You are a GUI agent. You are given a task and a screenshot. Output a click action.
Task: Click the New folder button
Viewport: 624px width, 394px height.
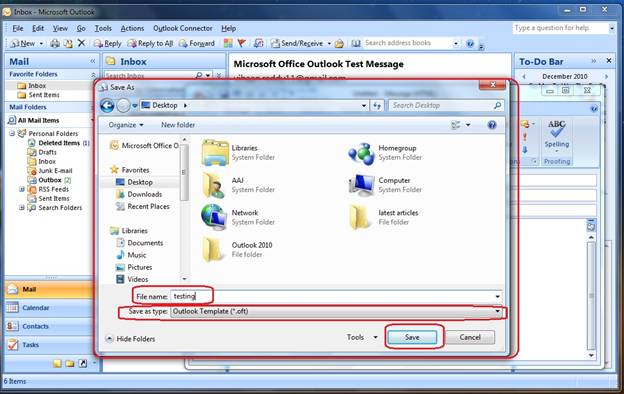pyautogui.click(x=178, y=125)
